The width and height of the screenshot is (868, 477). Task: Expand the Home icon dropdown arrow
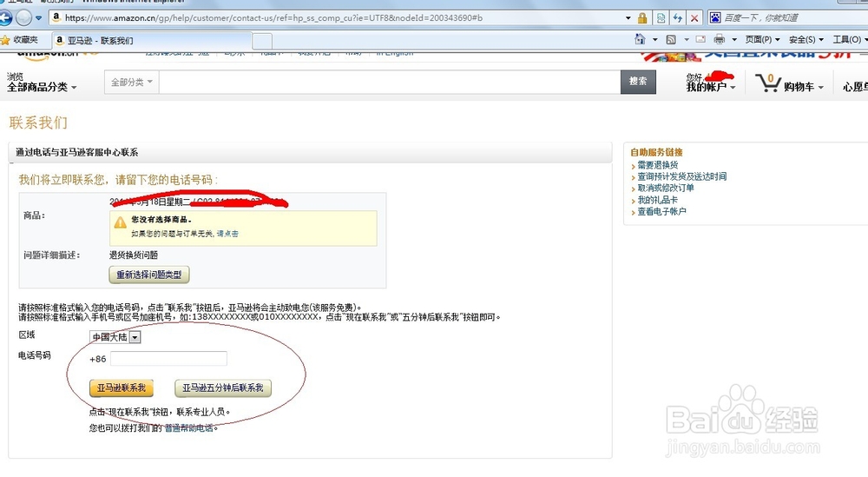click(654, 39)
